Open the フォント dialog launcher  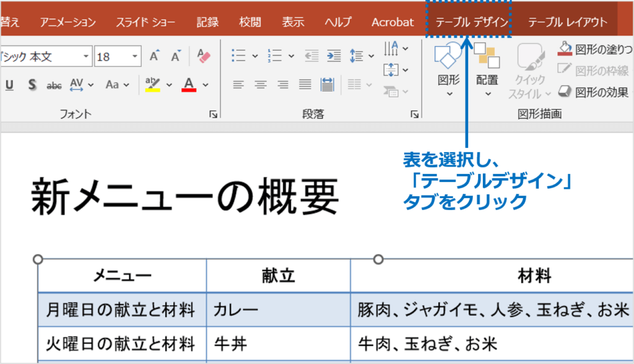213,114
